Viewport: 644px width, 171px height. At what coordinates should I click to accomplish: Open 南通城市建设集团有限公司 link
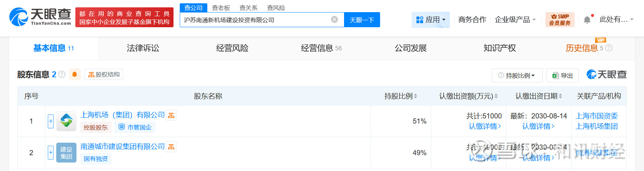point(122,147)
